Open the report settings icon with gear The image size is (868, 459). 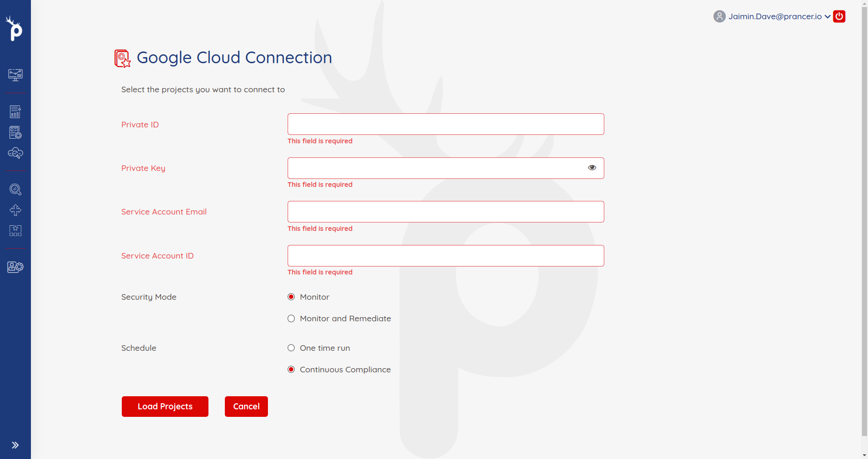(x=15, y=133)
